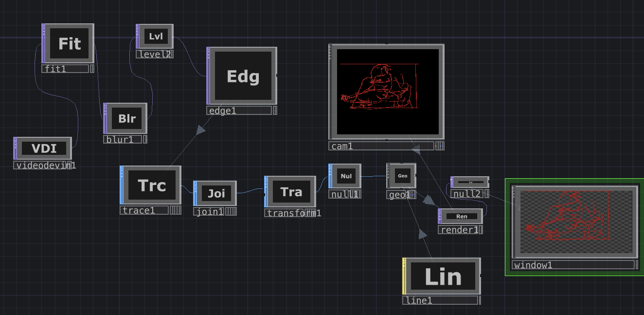This screenshot has width=644, height=315.
Task: Select the Tra transform node
Action: pyautogui.click(x=291, y=192)
